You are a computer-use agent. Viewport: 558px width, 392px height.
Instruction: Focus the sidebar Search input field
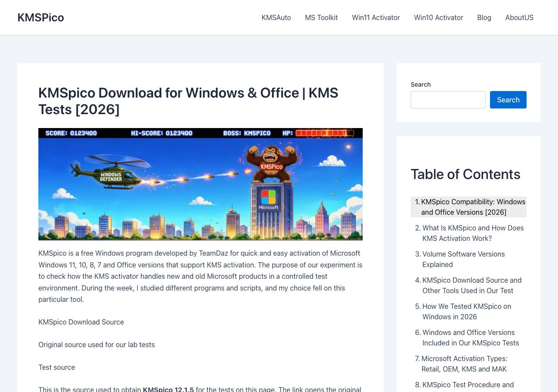[x=448, y=100]
